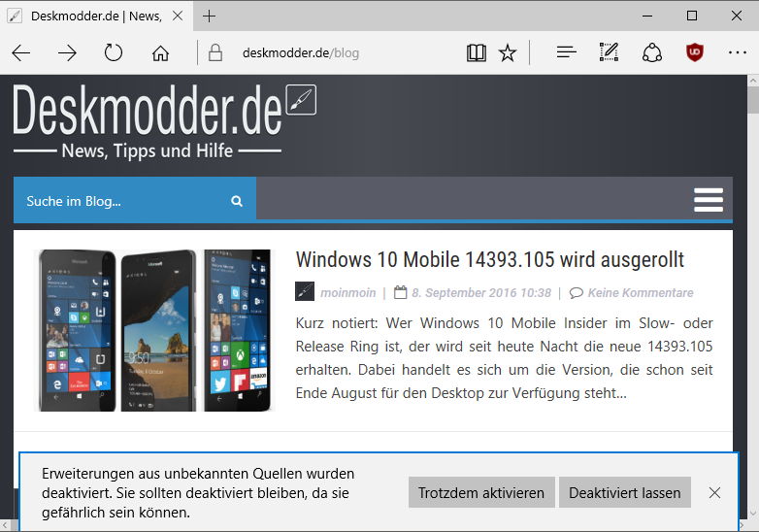
Task: Open author moinmoin profile link
Action: coord(348,293)
